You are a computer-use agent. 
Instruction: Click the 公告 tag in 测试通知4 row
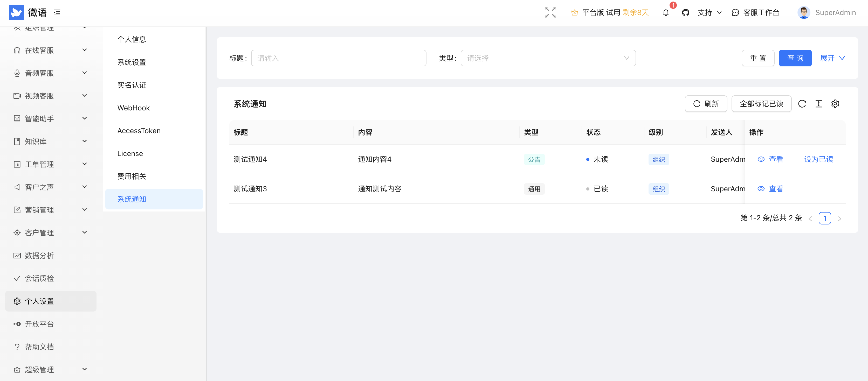pos(534,160)
